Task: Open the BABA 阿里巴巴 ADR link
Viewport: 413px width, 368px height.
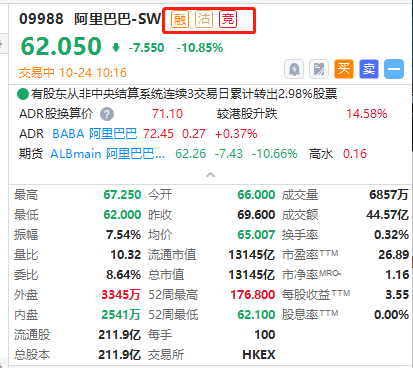Action: 95,134
